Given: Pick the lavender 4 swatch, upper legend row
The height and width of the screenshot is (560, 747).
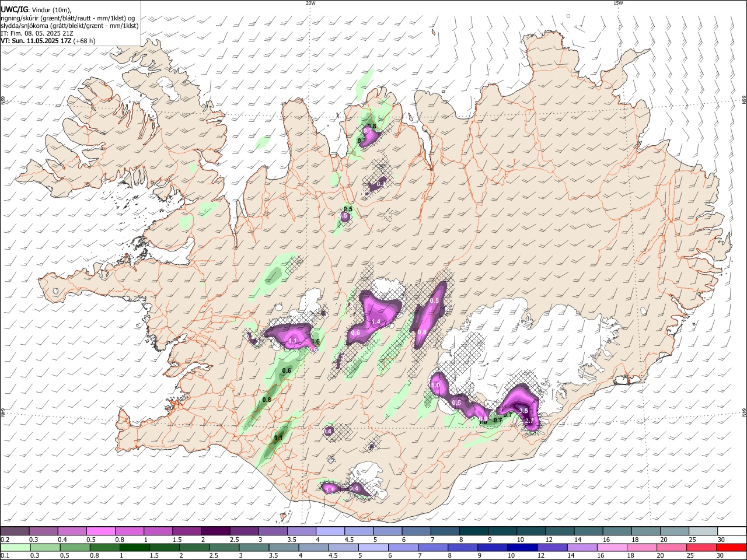Looking at the screenshot, I should pos(330,531).
